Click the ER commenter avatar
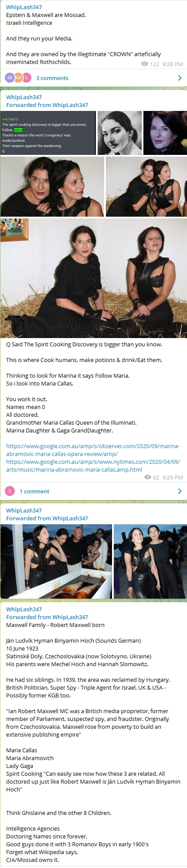The image size is (187, 868). [x=10, y=78]
